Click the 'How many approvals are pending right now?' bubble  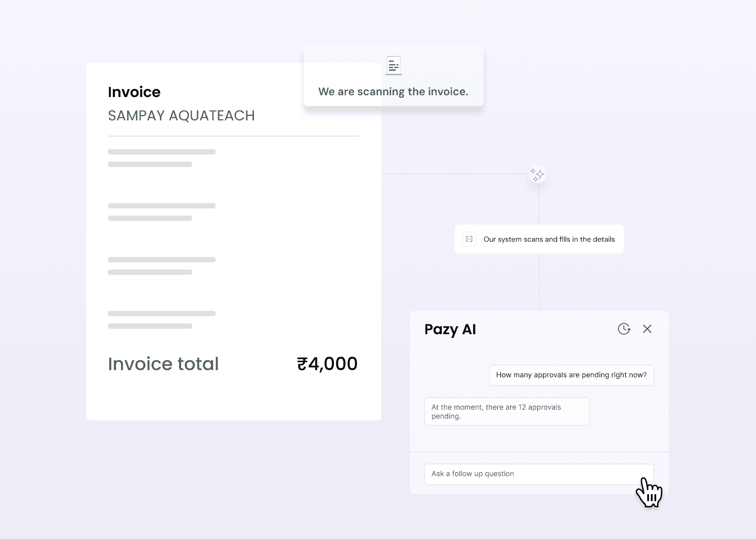pos(571,375)
